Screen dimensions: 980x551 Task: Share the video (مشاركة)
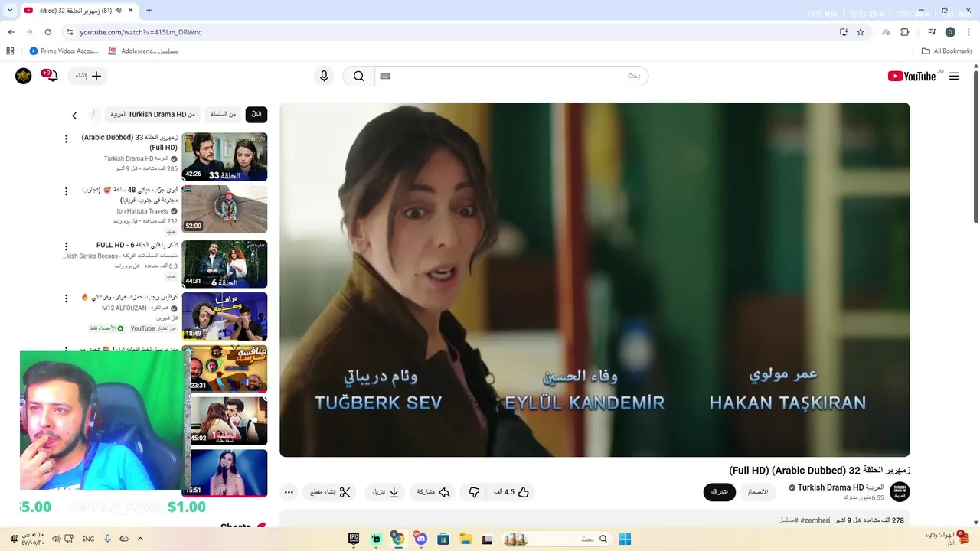point(433,492)
